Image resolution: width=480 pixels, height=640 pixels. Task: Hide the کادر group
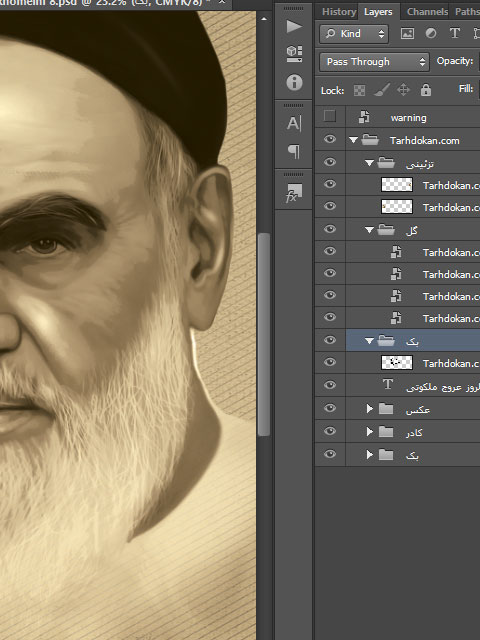(x=330, y=431)
